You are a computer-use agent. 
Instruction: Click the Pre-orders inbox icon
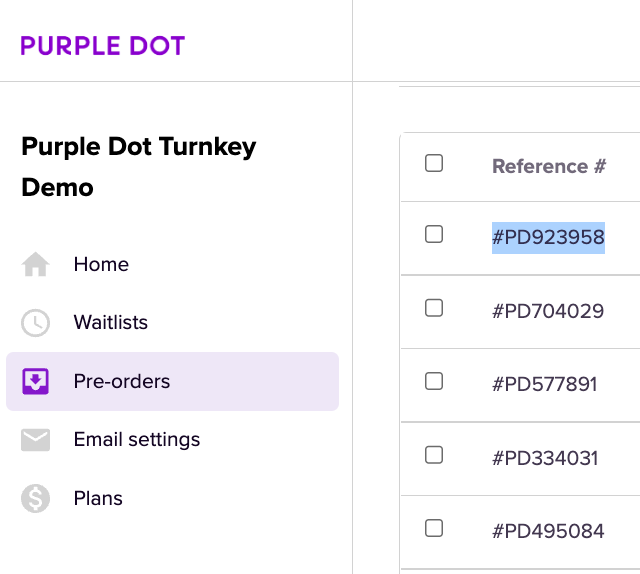pos(36,381)
